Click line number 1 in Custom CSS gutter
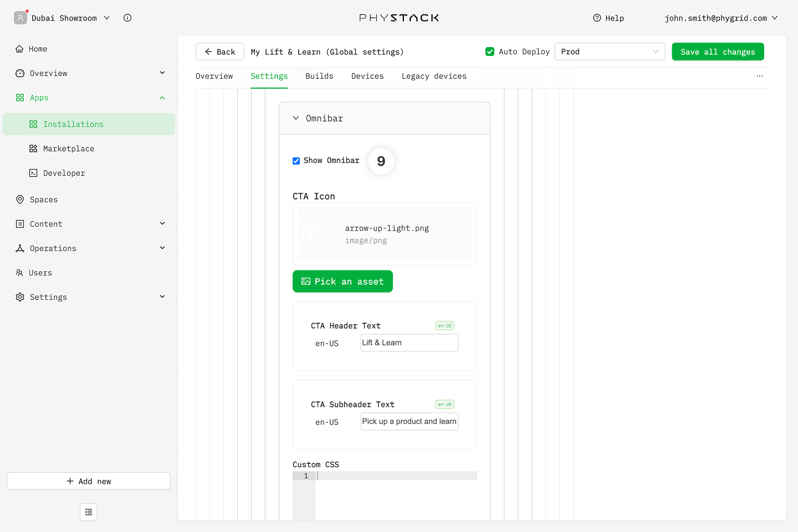The image size is (798, 532). (305, 476)
